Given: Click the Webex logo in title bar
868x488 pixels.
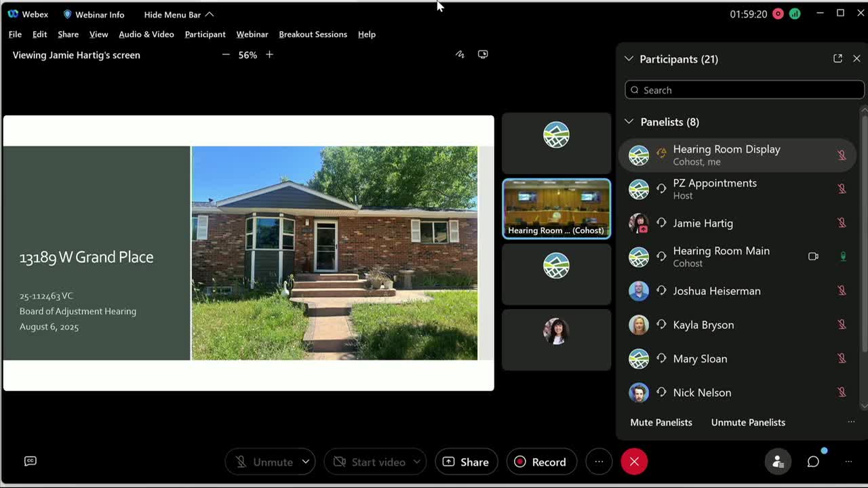Looking at the screenshot, I should (x=13, y=14).
